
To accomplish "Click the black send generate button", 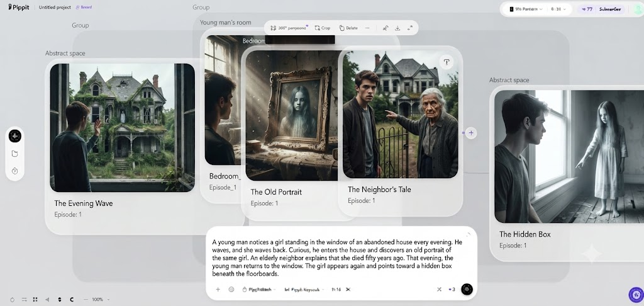I will point(467,289).
